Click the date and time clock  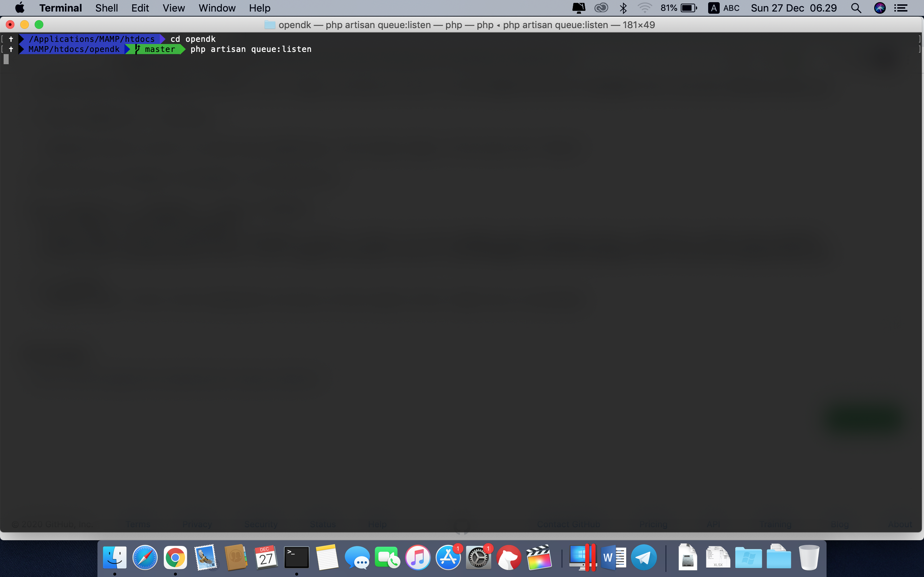[793, 8]
